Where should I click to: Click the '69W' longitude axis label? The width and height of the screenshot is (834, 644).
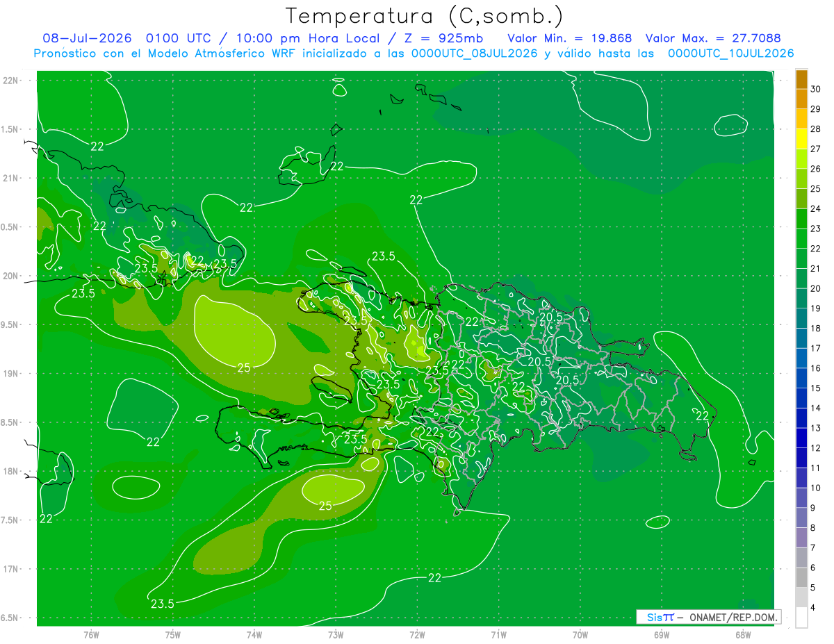(662, 634)
